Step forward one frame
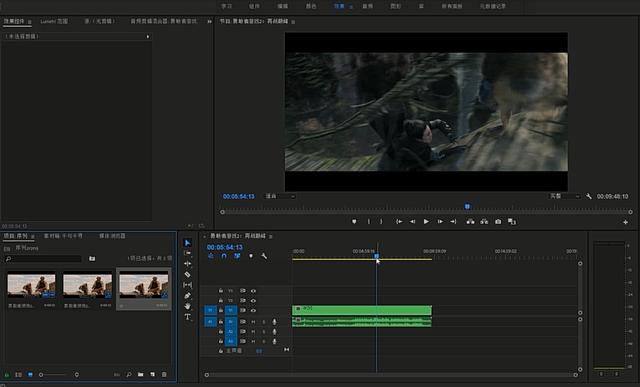Viewport: 640px width, 387px height. point(440,222)
